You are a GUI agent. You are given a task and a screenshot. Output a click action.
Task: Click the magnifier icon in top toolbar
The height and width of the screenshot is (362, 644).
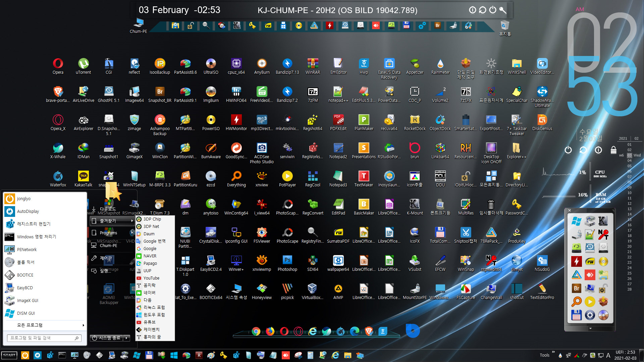point(206,25)
